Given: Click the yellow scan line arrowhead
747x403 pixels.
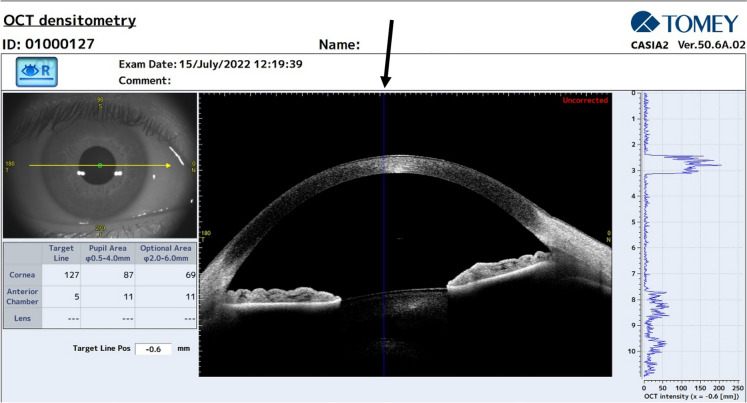Looking at the screenshot, I should pos(166,165).
